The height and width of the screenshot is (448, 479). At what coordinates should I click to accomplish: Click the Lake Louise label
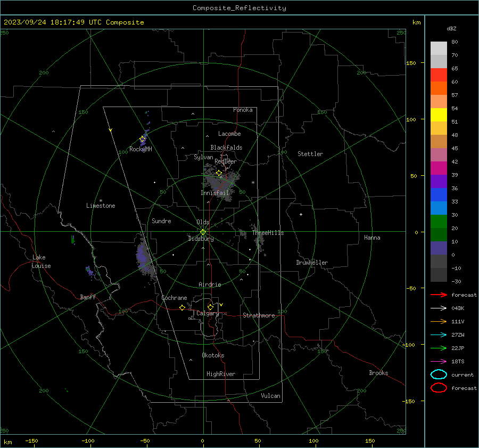pos(41,262)
